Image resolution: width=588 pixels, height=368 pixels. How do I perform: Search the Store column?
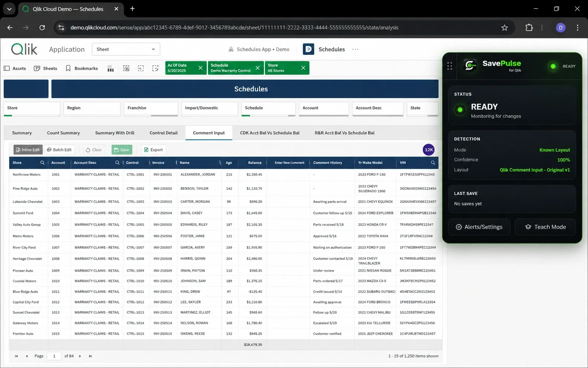pyautogui.click(x=42, y=163)
